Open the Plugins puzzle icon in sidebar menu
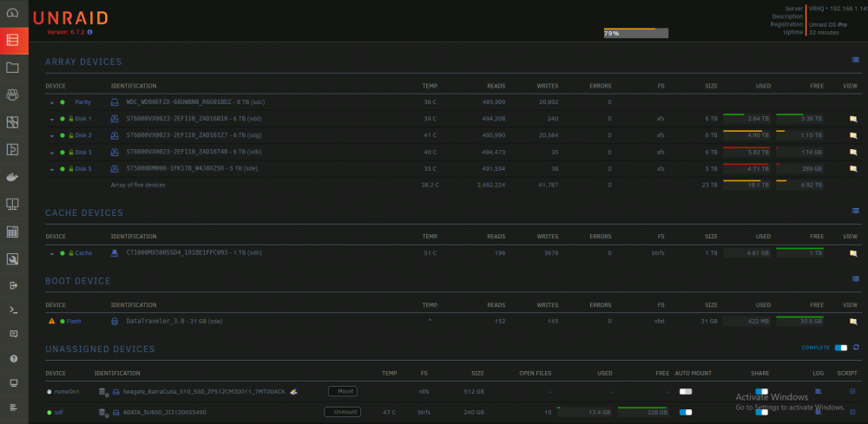The height and width of the screenshot is (424, 868). click(12, 149)
